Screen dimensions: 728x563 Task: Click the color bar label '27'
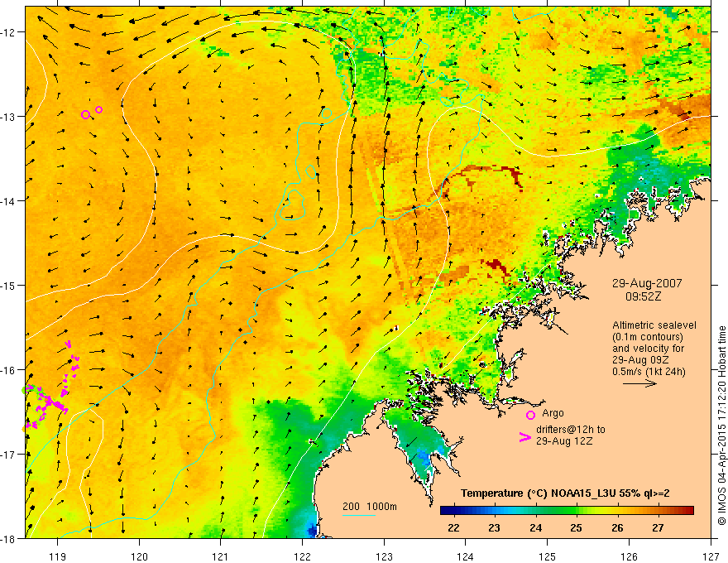[658, 527]
